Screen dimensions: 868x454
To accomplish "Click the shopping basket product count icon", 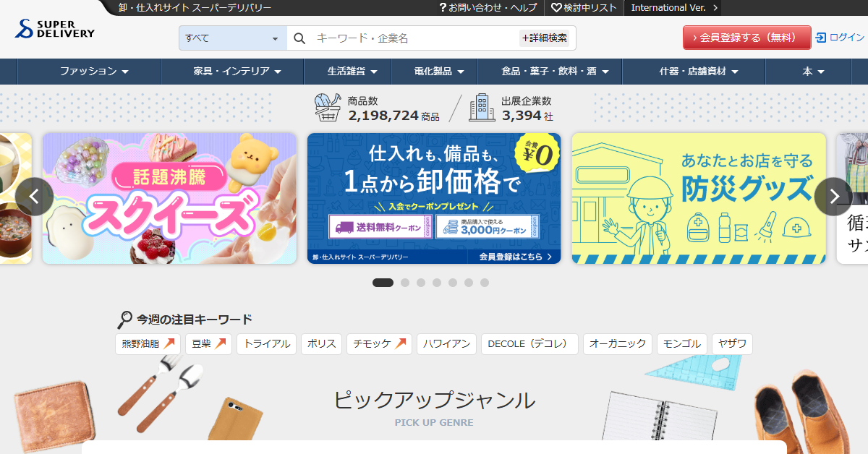I will coord(328,108).
